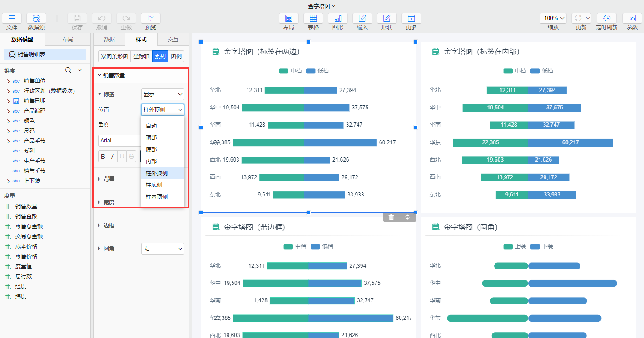
Task: Open the 位置 柱外顶侧 combo box
Action: pyautogui.click(x=163, y=110)
